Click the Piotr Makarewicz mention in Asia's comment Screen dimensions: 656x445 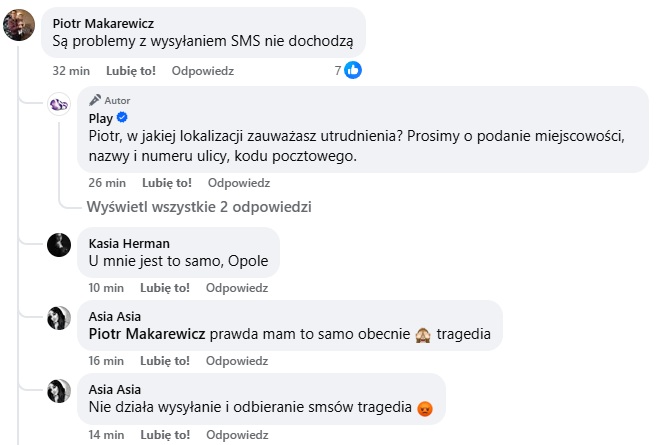coord(146,333)
